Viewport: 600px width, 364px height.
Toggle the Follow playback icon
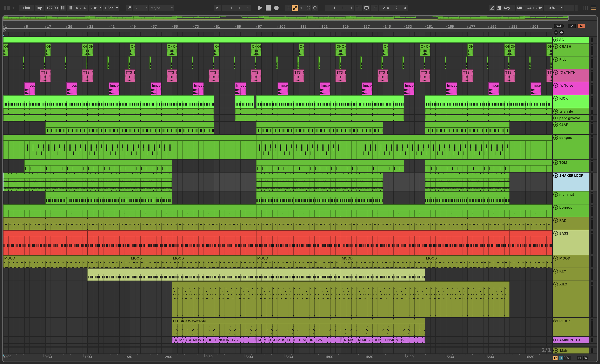tap(217, 8)
